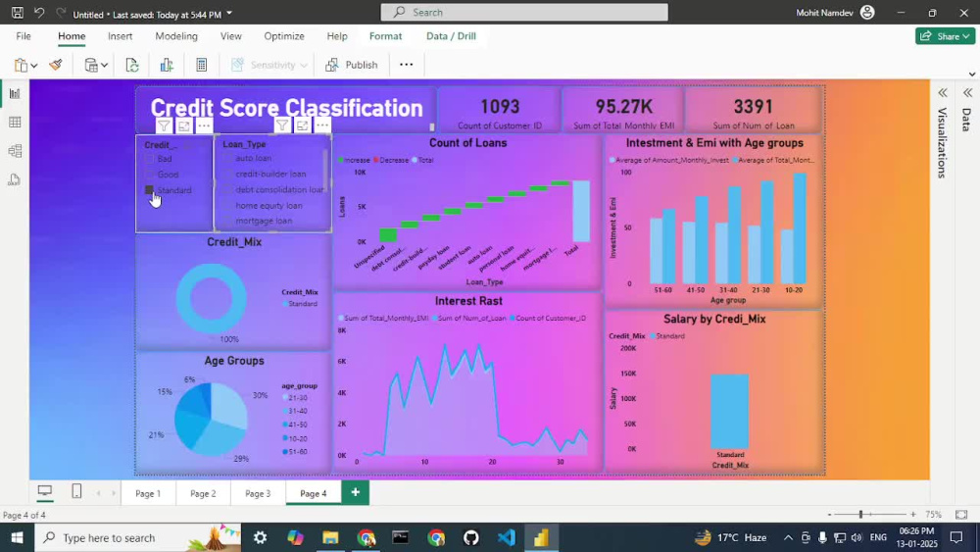
Task: Click the top Search box
Action: [x=524, y=13]
